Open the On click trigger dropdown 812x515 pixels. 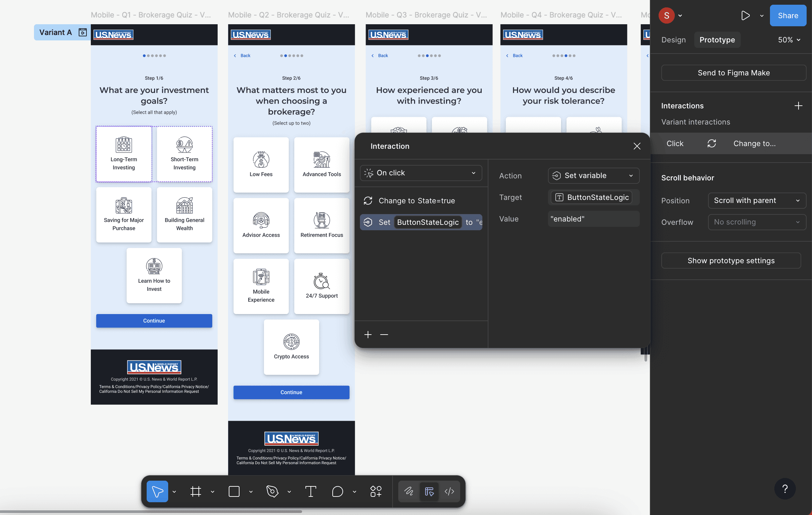pos(421,173)
